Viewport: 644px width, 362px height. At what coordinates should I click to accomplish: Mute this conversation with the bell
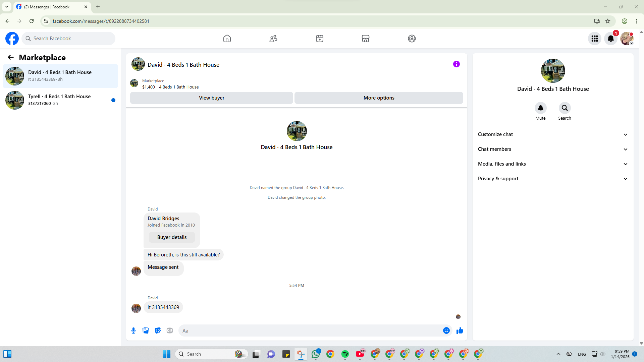(540, 108)
